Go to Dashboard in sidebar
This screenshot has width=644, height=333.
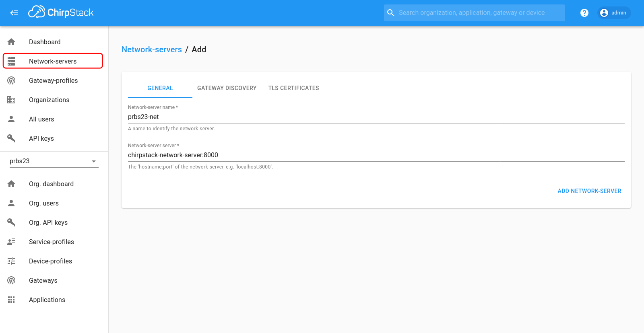(x=54, y=42)
